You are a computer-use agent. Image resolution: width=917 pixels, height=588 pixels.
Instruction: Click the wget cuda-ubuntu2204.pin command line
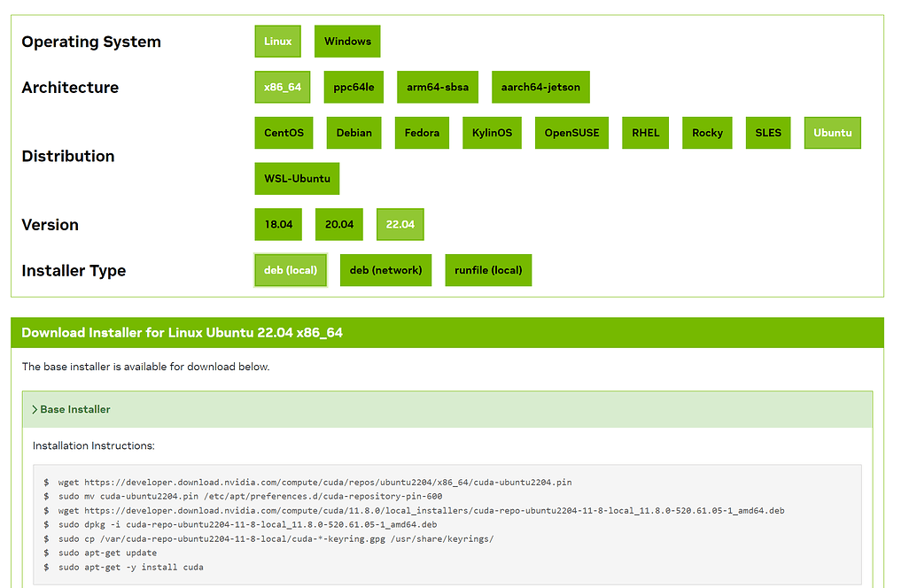(x=315, y=483)
